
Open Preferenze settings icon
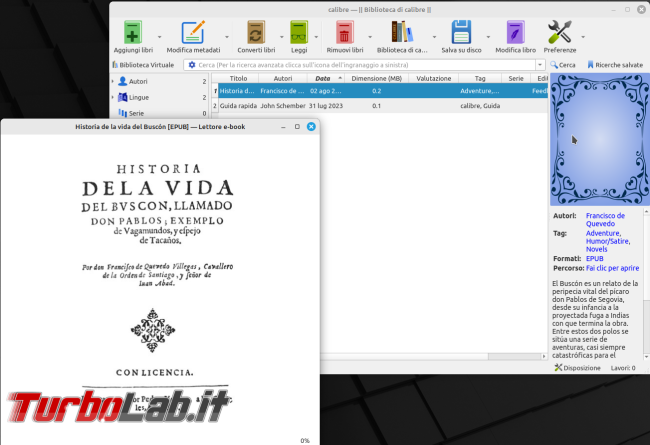560,32
